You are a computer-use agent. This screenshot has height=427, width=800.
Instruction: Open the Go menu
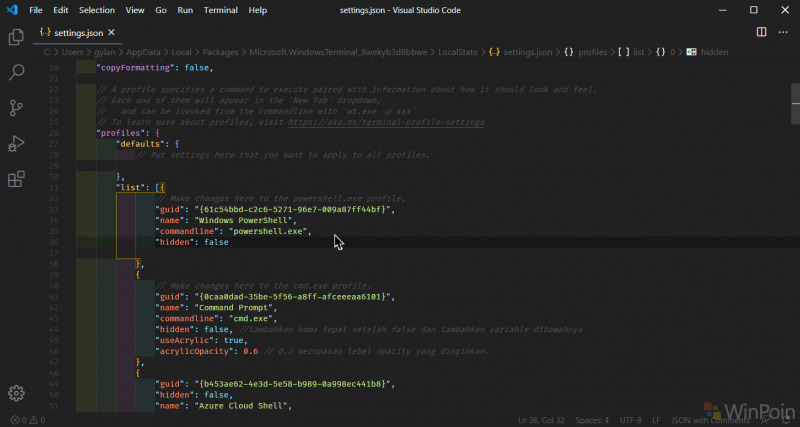click(161, 10)
